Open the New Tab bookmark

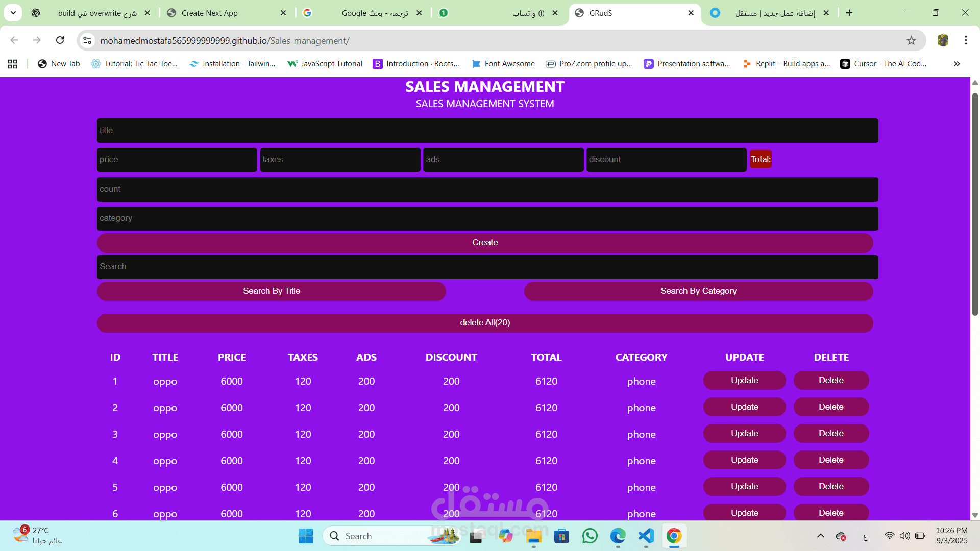click(x=59, y=64)
